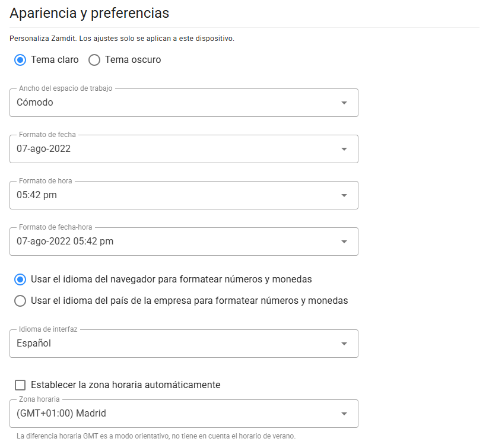Open the Zona horaria dropdown
This screenshot has width=489, height=448.
(178, 413)
